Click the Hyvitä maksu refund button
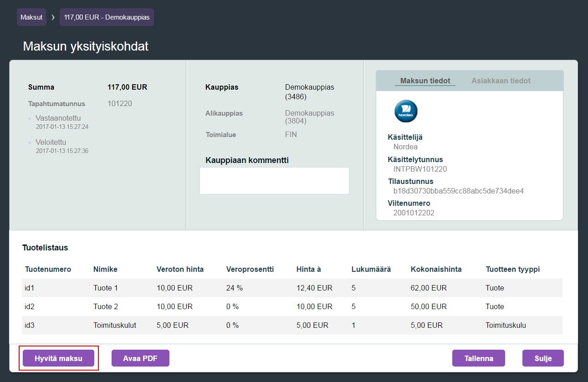588x382 pixels. tap(58, 358)
